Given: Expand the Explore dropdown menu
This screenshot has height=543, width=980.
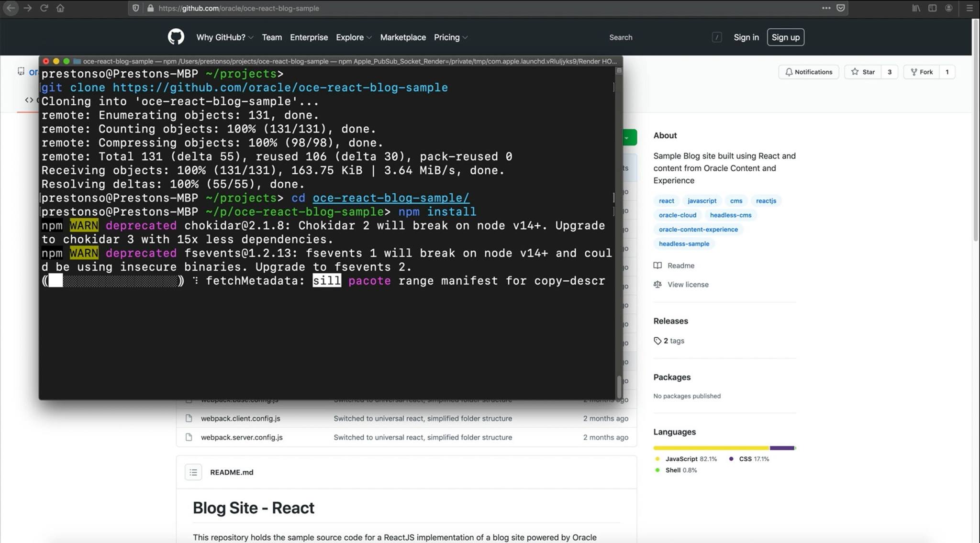Looking at the screenshot, I should click(x=354, y=37).
